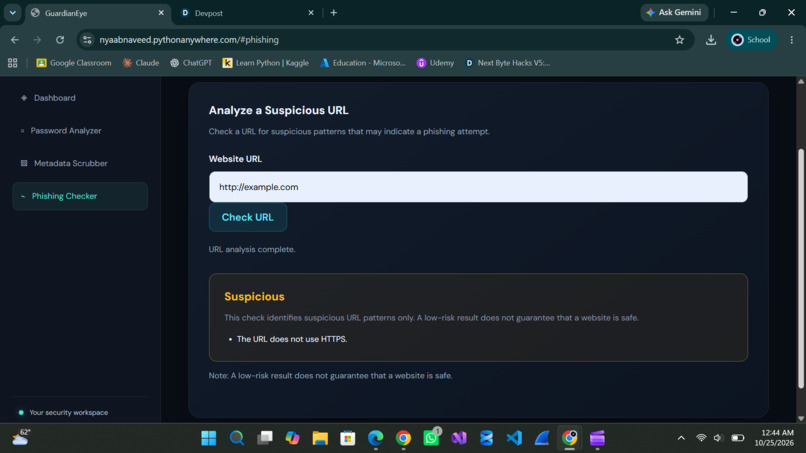Open the Claude bookmark
Image resolution: width=806 pixels, height=453 pixels.
tap(141, 63)
